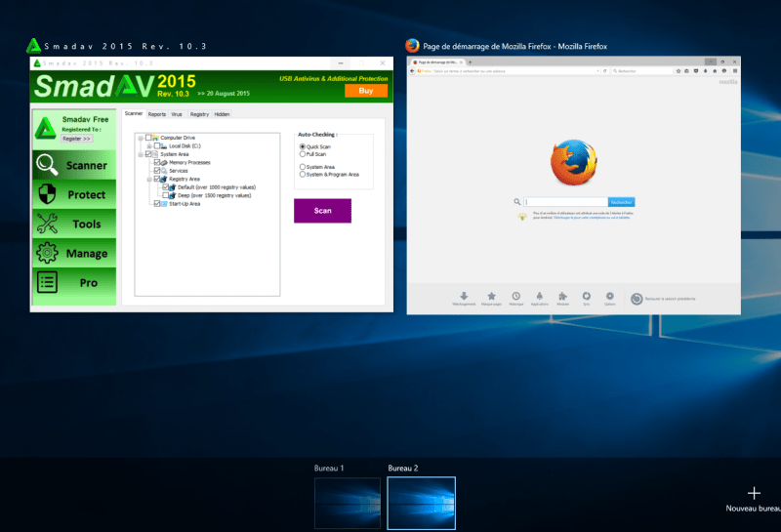The width and height of the screenshot is (781, 532).
Task: Open the Historique clock icon in Firefox
Action: [x=516, y=296]
